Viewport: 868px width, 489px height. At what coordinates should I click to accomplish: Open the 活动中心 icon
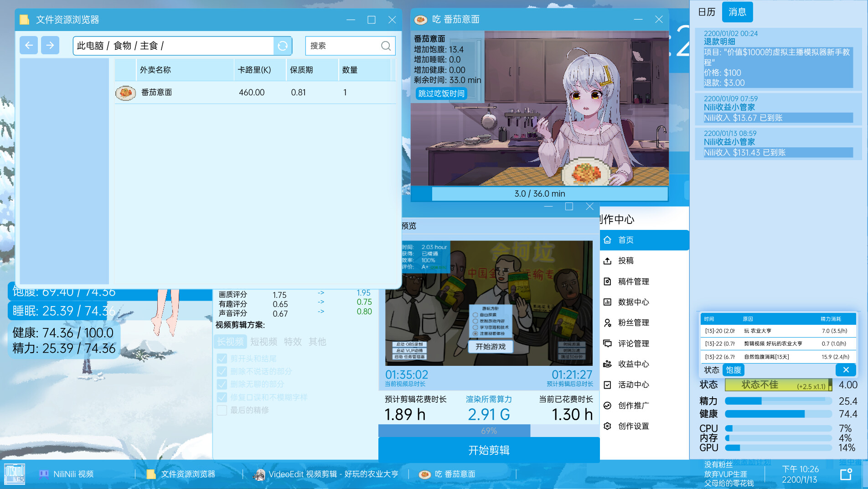click(608, 385)
